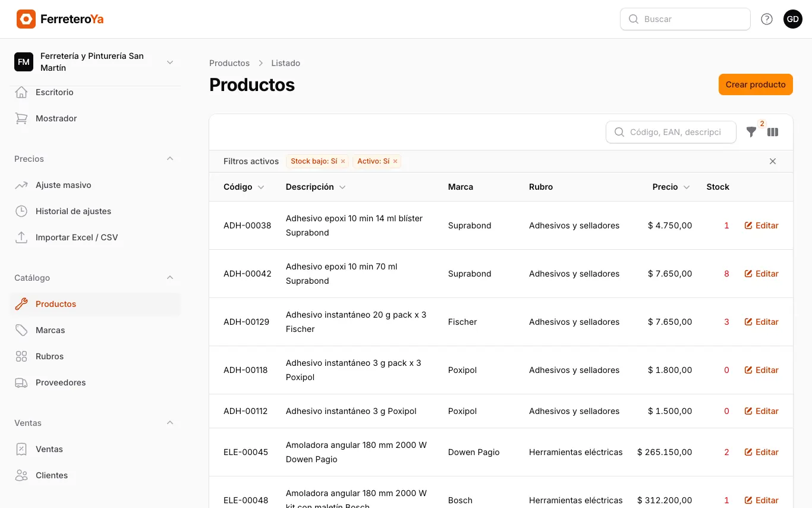
Task: Collapse the Catálogo section chevron
Action: pyautogui.click(x=170, y=278)
